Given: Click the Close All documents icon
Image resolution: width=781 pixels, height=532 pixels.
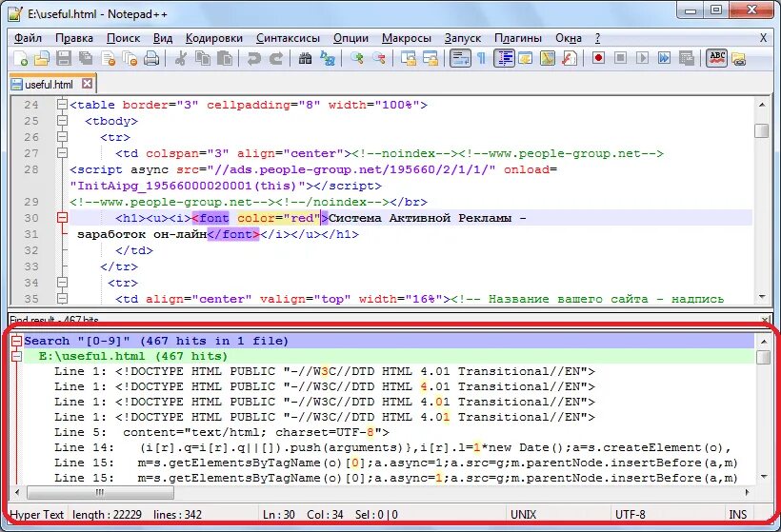Looking at the screenshot, I should [130, 59].
